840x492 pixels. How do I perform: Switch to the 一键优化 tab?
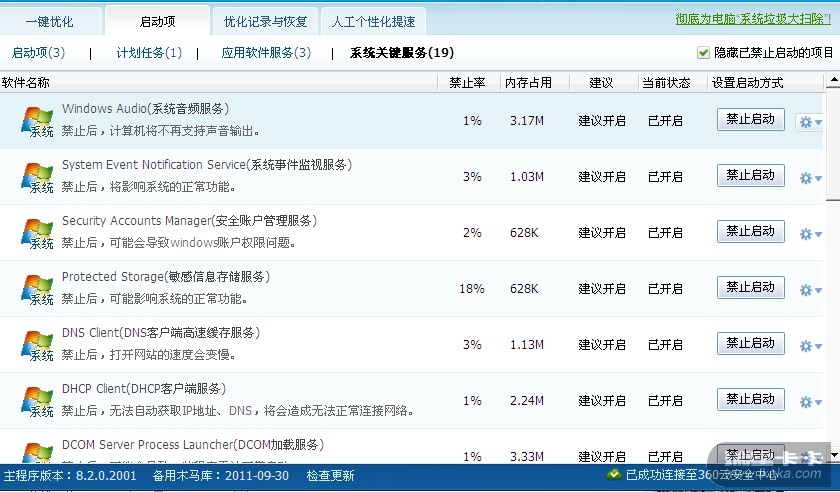pos(50,21)
